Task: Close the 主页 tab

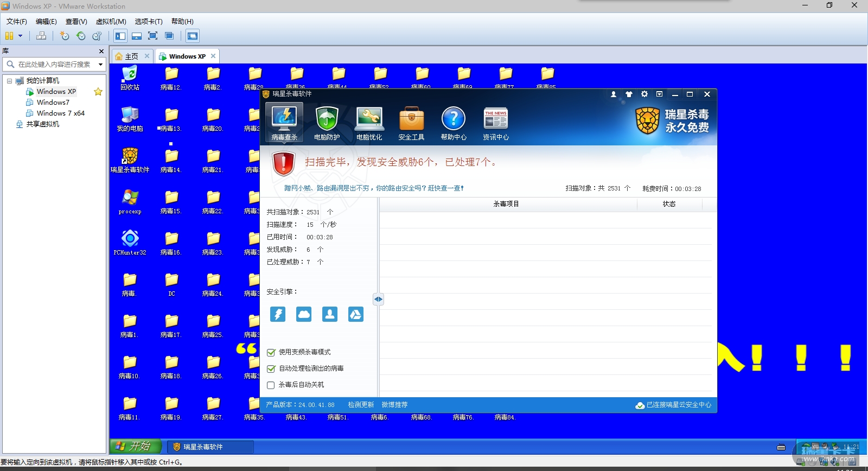Action: 147,56
